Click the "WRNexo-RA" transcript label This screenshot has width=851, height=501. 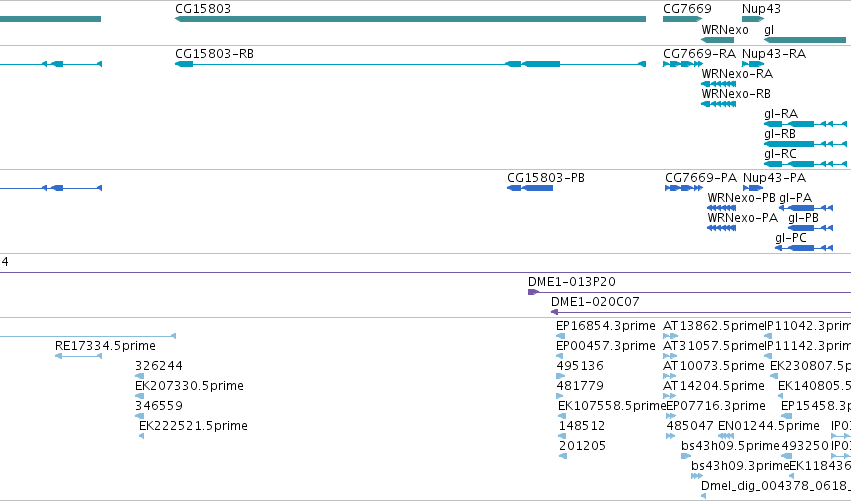(x=737, y=74)
